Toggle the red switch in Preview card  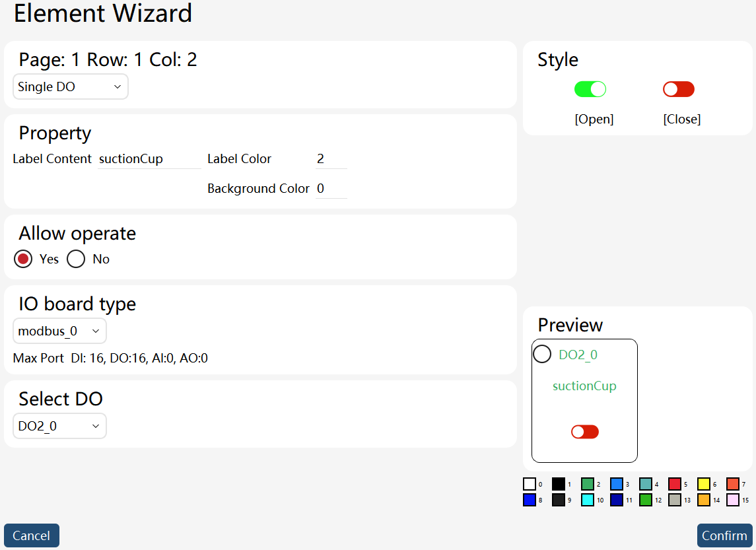pos(585,432)
